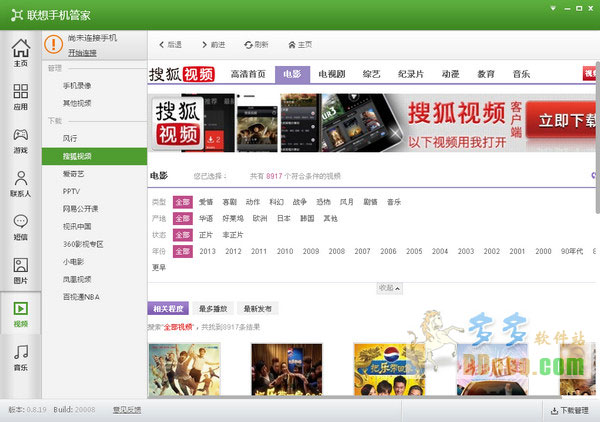Sort by 最新发布 tab
The height and width of the screenshot is (422, 600).
tap(258, 308)
